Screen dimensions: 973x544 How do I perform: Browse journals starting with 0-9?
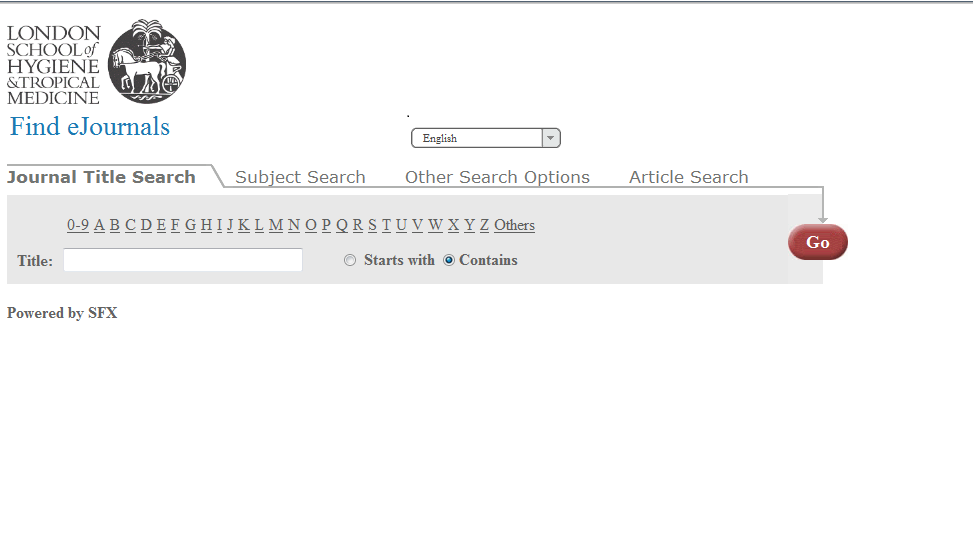78,225
